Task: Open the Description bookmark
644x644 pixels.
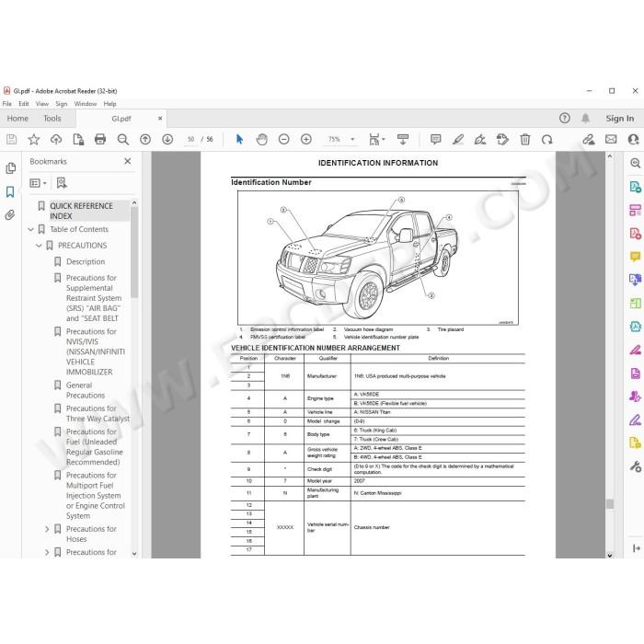Action: (x=86, y=261)
